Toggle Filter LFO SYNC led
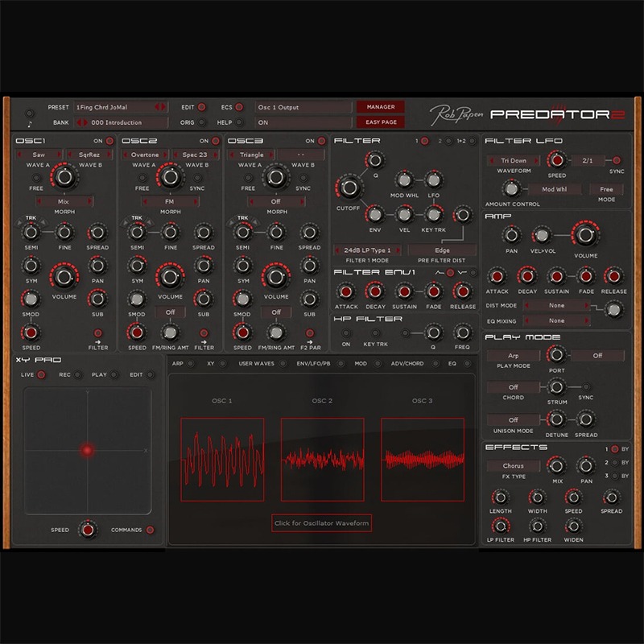This screenshot has width=644, height=644. point(616,160)
